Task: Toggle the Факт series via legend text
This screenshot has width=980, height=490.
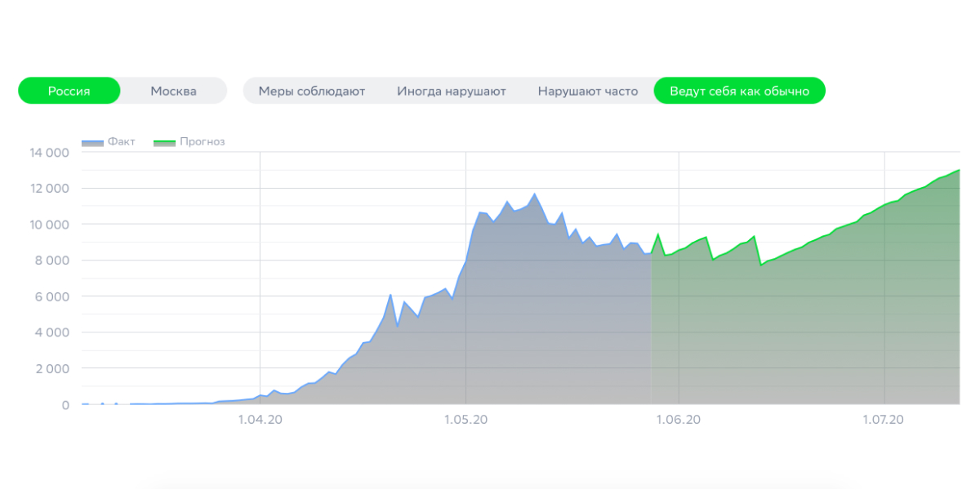Action: click(121, 141)
